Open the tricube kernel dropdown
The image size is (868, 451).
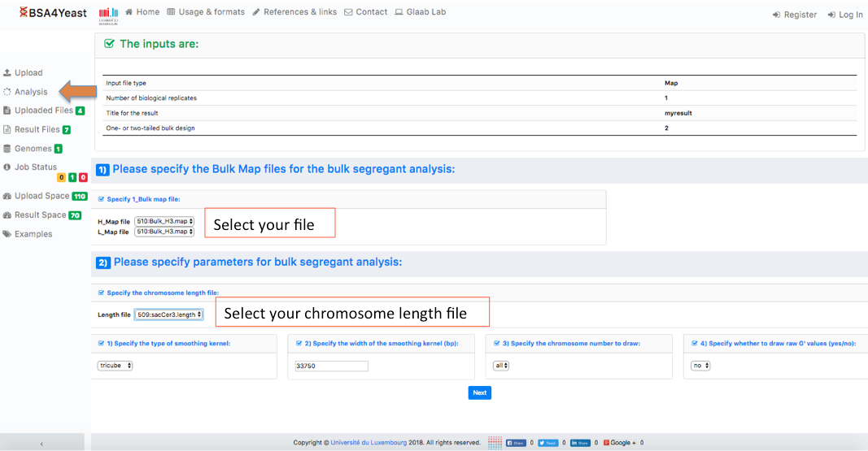(x=115, y=366)
